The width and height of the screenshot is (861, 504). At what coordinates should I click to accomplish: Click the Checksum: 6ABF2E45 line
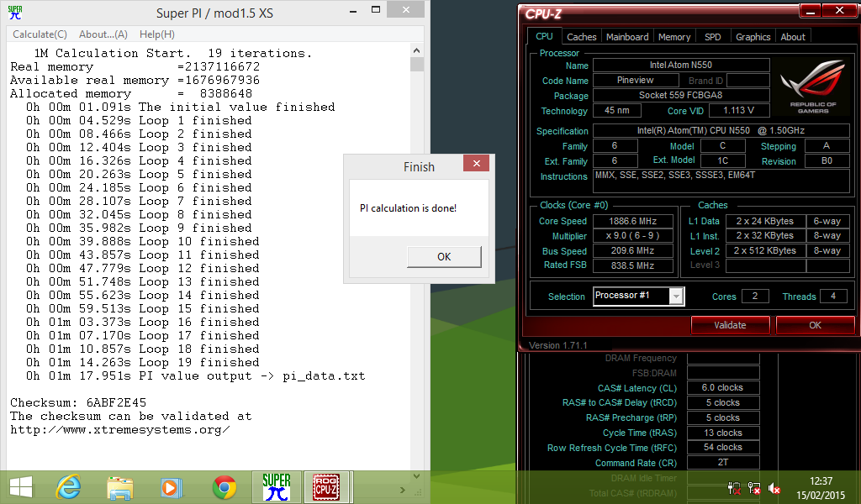[78, 402]
